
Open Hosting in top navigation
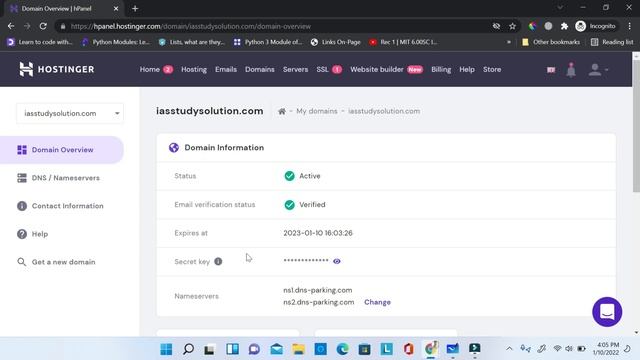click(194, 69)
